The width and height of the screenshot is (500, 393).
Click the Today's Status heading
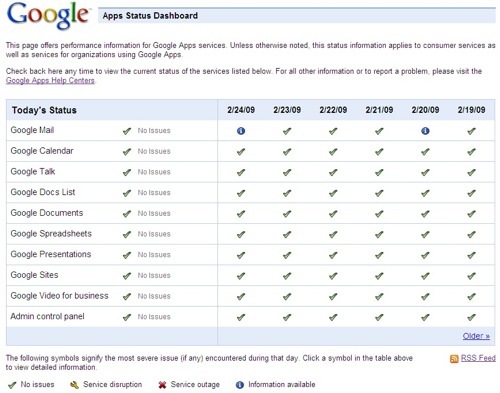click(44, 110)
